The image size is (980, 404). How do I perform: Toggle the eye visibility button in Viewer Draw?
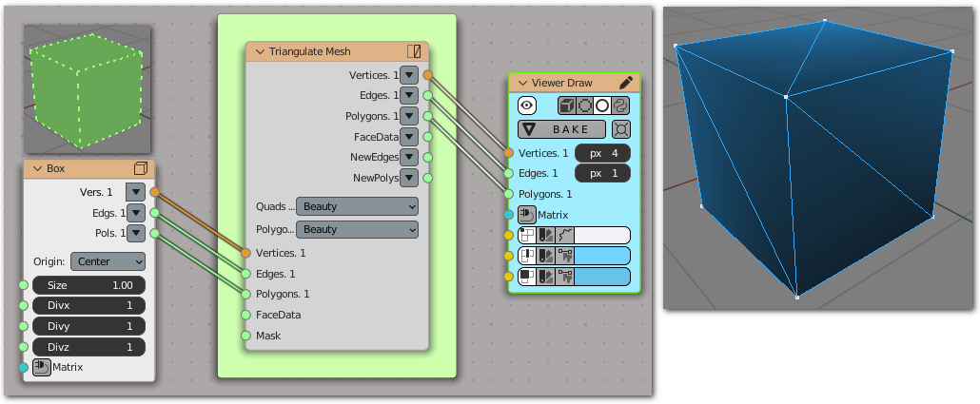click(x=527, y=106)
